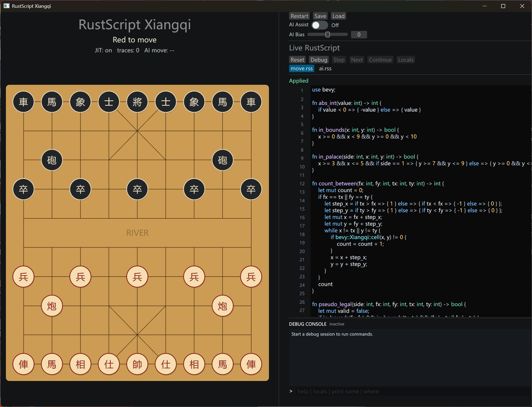Click the Continue debug button

pos(380,60)
